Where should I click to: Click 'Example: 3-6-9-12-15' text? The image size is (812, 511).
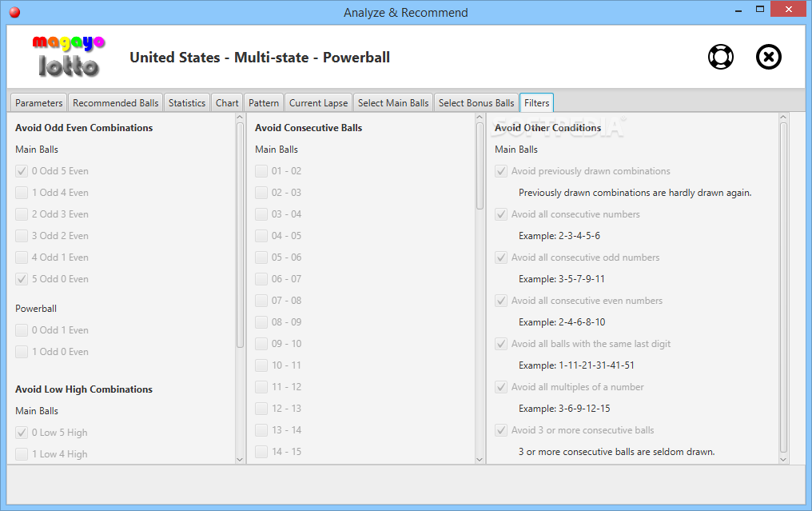(564, 409)
